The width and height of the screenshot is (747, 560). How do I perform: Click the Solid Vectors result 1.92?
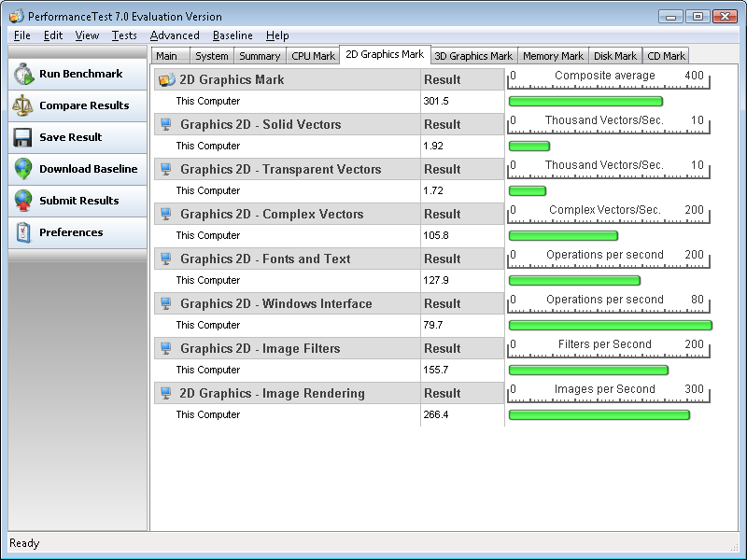point(433,147)
